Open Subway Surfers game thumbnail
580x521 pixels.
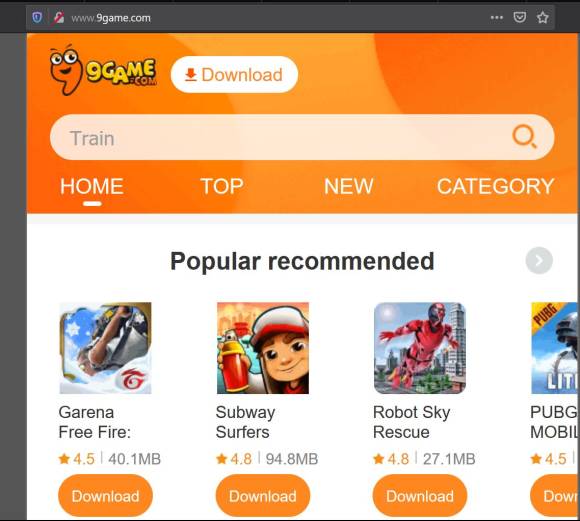[263, 348]
